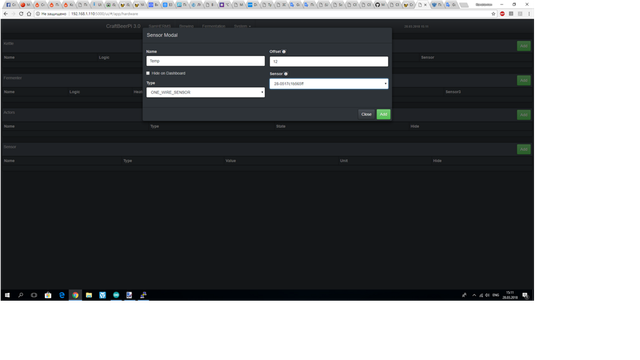Screen dimensions: 640x360
Task: Open the Type dropdown showing ONE_WIRE_SENSOR
Action: click(x=205, y=92)
